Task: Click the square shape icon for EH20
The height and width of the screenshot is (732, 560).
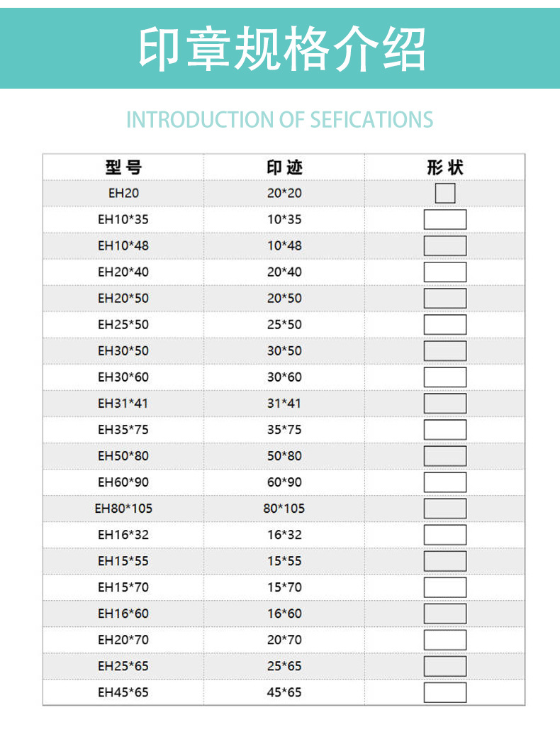Action: (x=445, y=193)
